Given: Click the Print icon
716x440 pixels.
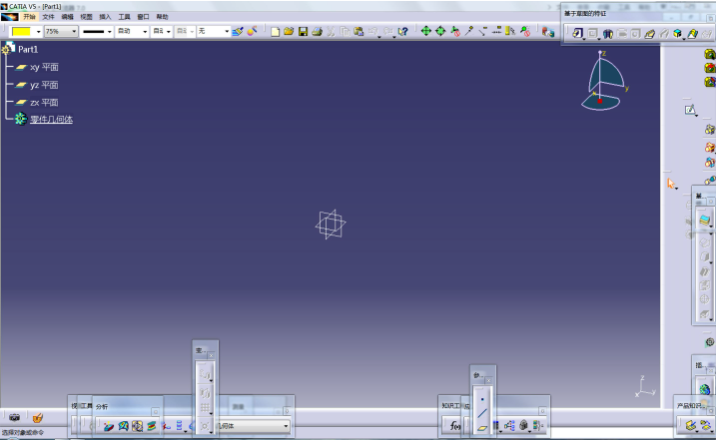Looking at the screenshot, I should click(317, 31).
